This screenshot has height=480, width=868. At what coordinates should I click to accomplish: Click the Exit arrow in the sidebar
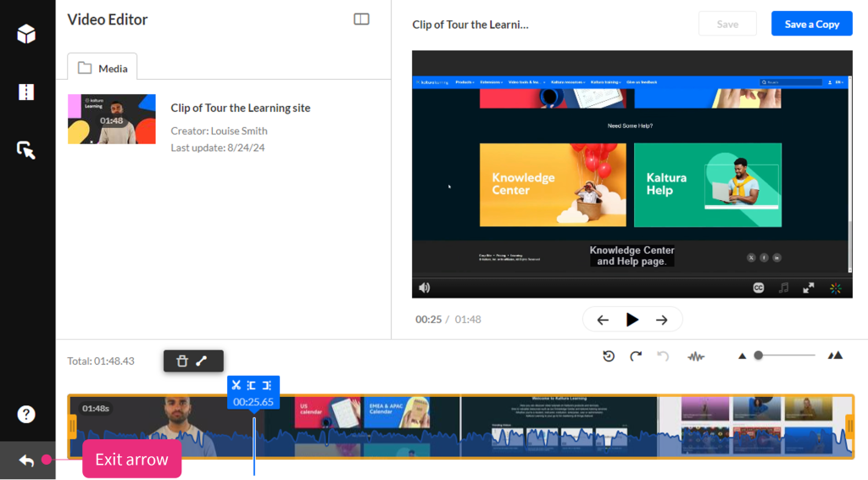26,460
